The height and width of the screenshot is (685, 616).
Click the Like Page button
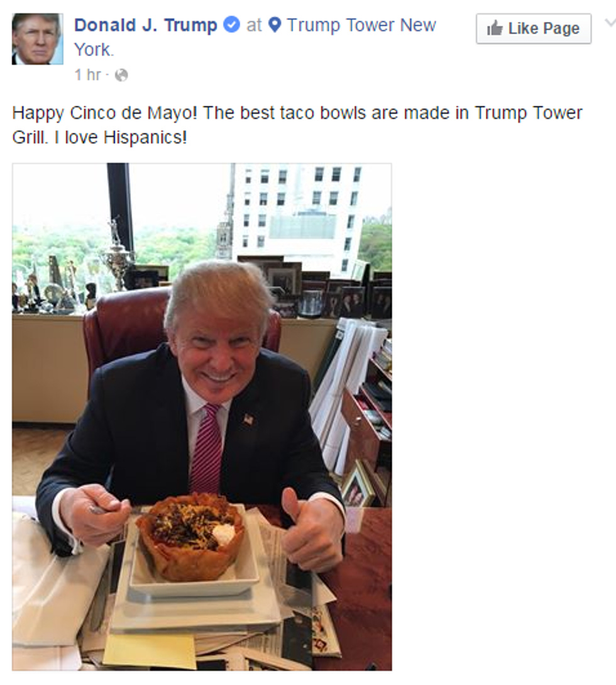(x=534, y=28)
